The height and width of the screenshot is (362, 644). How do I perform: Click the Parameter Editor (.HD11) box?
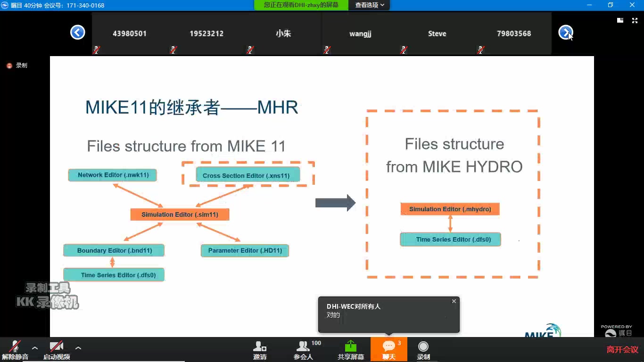(245, 250)
